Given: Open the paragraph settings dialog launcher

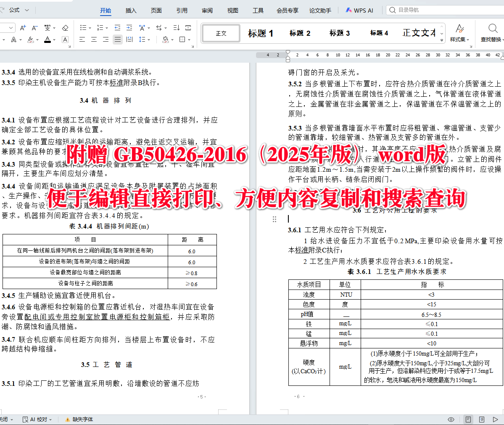Looking at the screenshot, I should click(193, 47).
